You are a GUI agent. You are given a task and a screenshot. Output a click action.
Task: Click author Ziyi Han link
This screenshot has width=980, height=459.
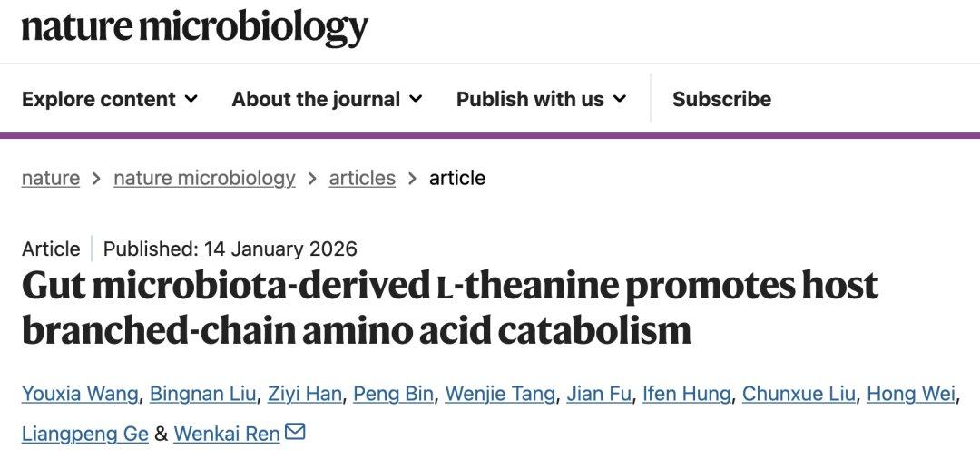(305, 394)
